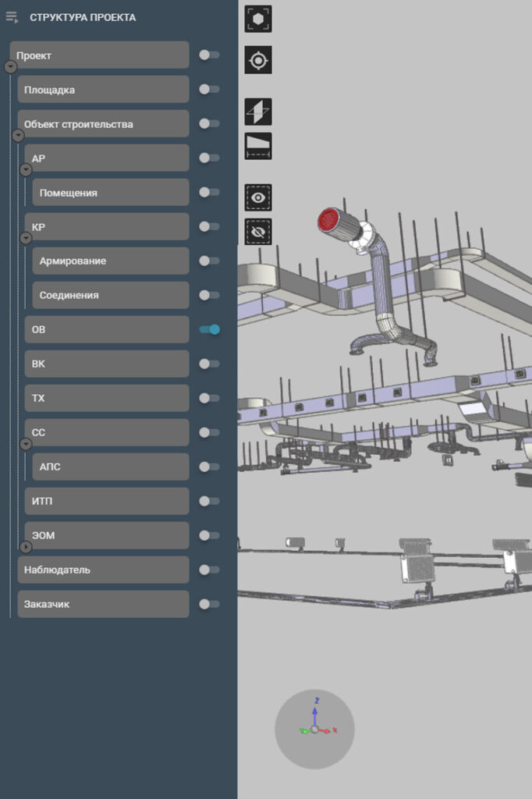
Task: Click the show selected elements eye icon
Action: pyautogui.click(x=258, y=197)
